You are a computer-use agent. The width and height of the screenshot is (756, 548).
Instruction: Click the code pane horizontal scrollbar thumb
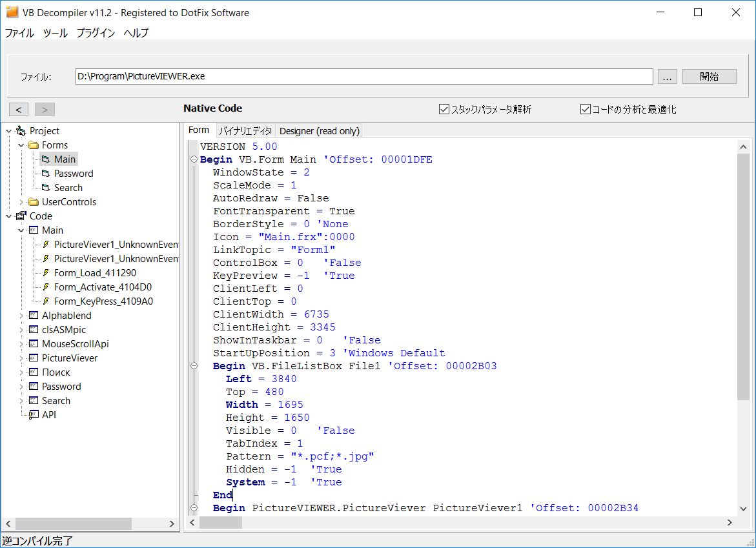(221, 522)
